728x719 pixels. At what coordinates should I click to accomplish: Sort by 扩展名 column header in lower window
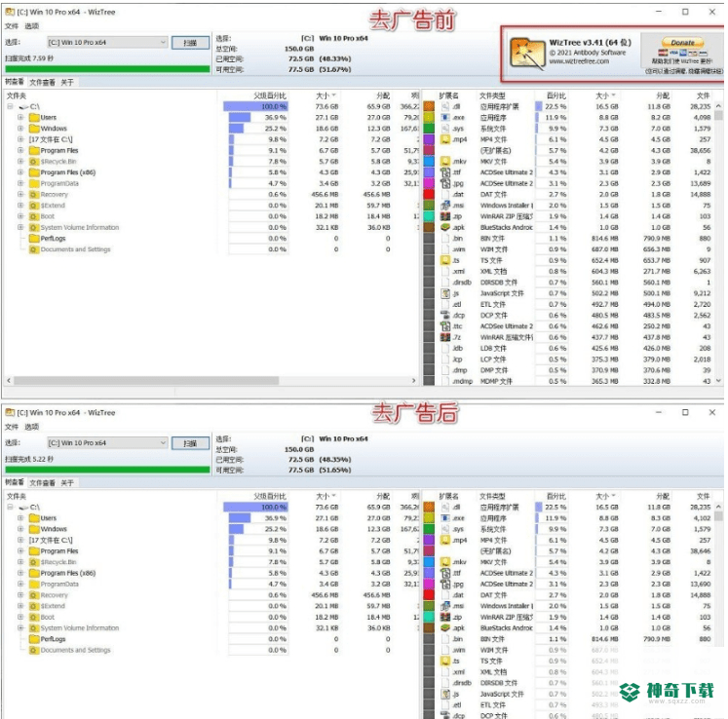[448, 496]
